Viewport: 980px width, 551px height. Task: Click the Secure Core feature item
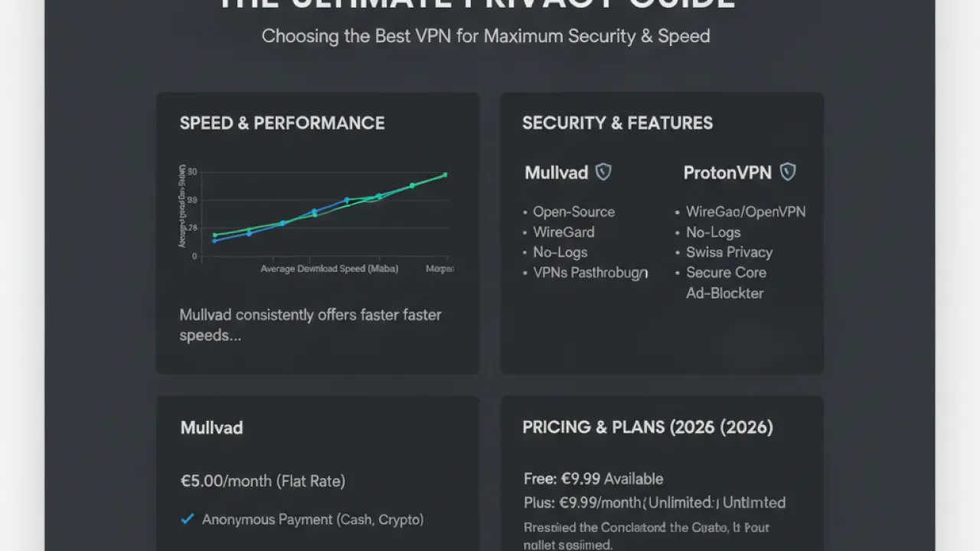tap(726, 272)
